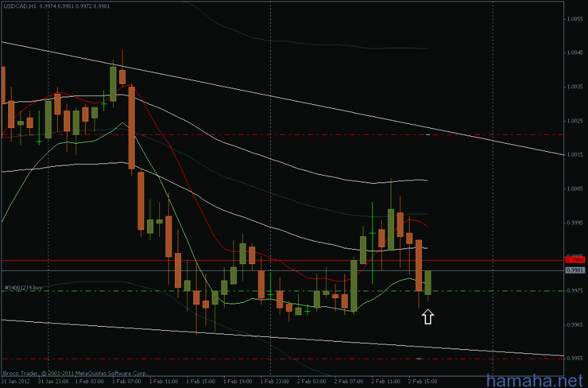Click the 1 Feb 15:00 time label

201,382
